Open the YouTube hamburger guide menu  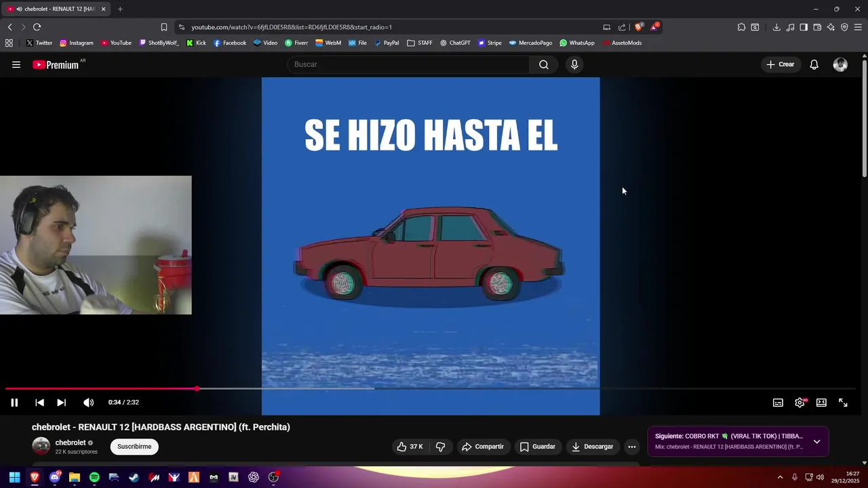[16, 64]
